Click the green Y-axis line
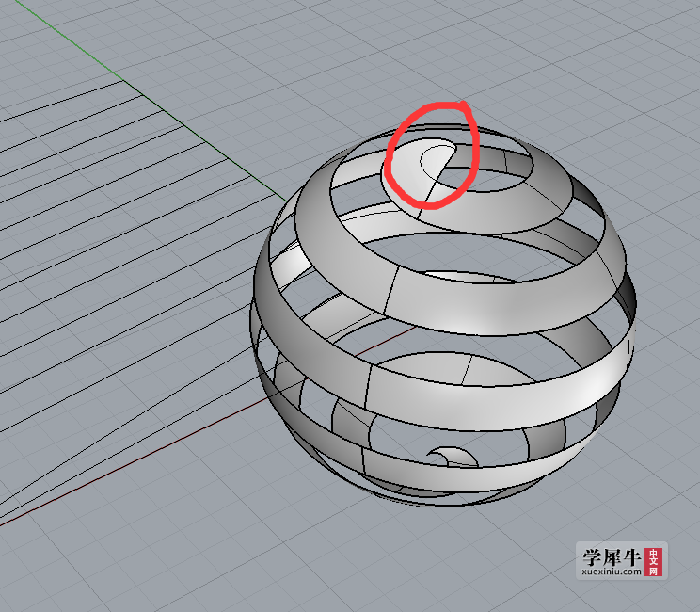Viewport: 700px width, 612px height. click(151, 101)
